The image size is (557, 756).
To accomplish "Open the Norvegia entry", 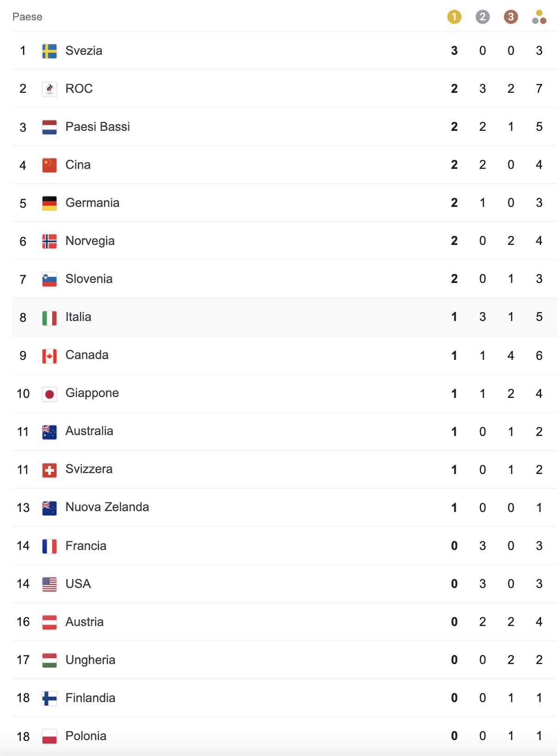I will pos(90,241).
